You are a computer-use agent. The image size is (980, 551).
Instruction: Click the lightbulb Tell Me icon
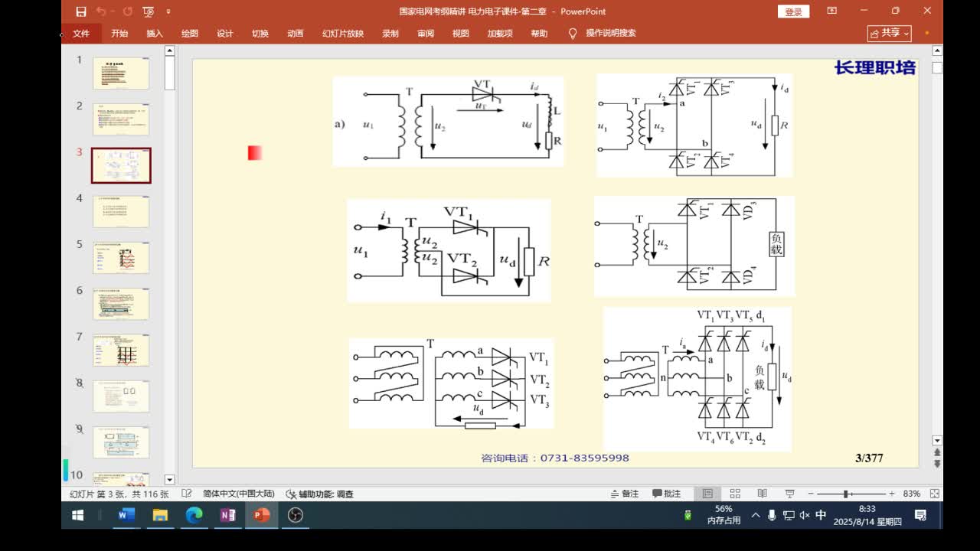click(x=573, y=34)
